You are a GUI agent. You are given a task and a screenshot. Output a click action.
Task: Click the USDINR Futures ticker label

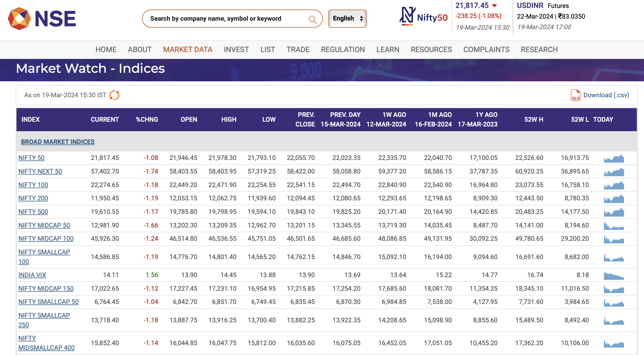(543, 6)
